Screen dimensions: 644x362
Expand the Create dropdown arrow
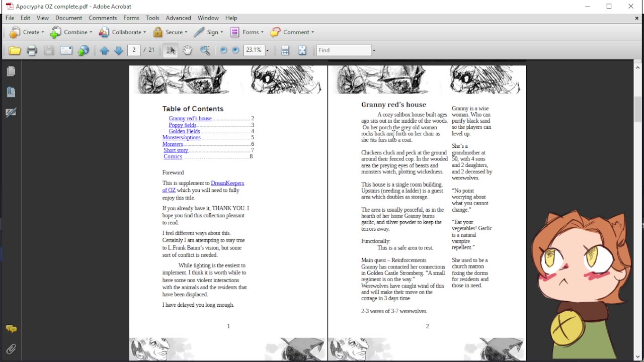(43, 32)
